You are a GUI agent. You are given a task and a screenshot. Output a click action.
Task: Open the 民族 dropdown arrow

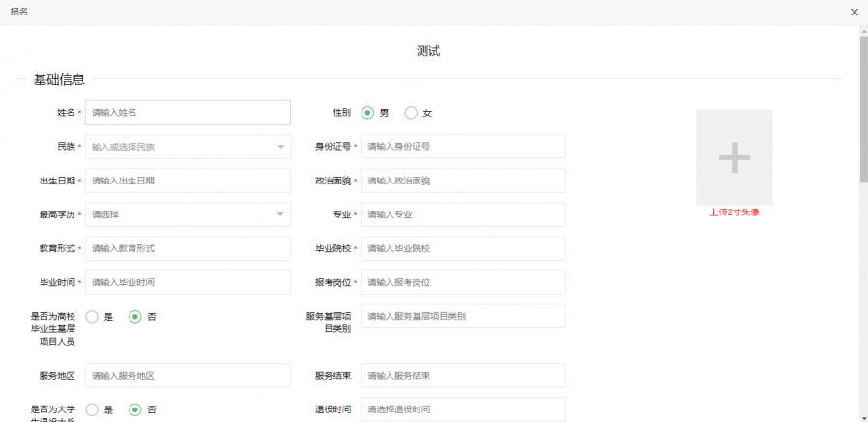pos(280,147)
